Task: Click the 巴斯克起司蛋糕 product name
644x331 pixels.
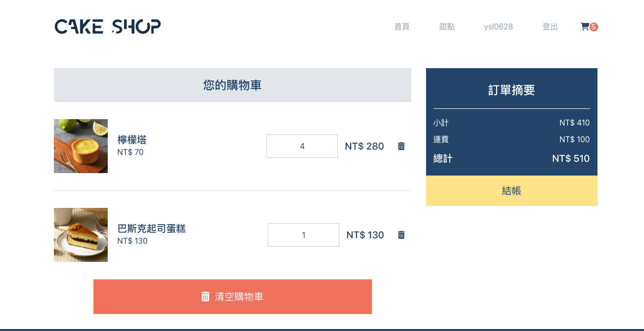Action: click(x=151, y=229)
